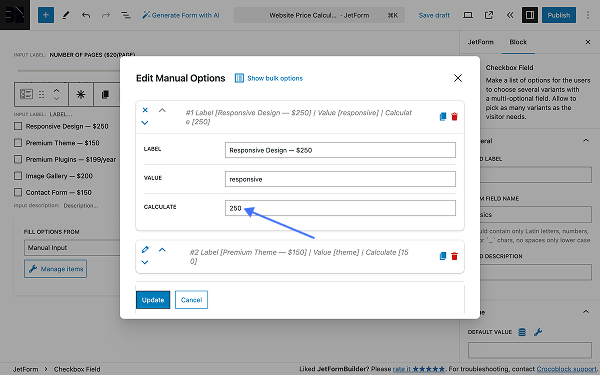Click the drag handle dots in block toolbar
Image resolution: width=600 pixels, height=375 pixels.
(x=41, y=94)
